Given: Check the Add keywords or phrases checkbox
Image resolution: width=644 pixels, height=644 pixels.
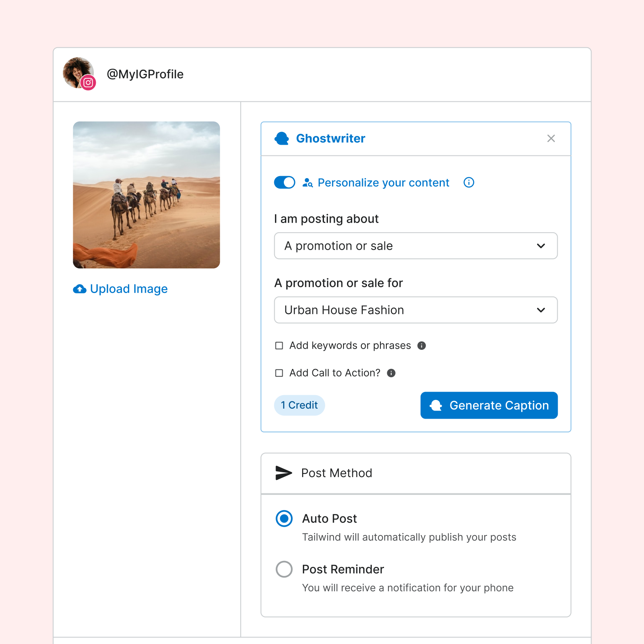Looking at the screenshot, I should click(x=279, y=345).
